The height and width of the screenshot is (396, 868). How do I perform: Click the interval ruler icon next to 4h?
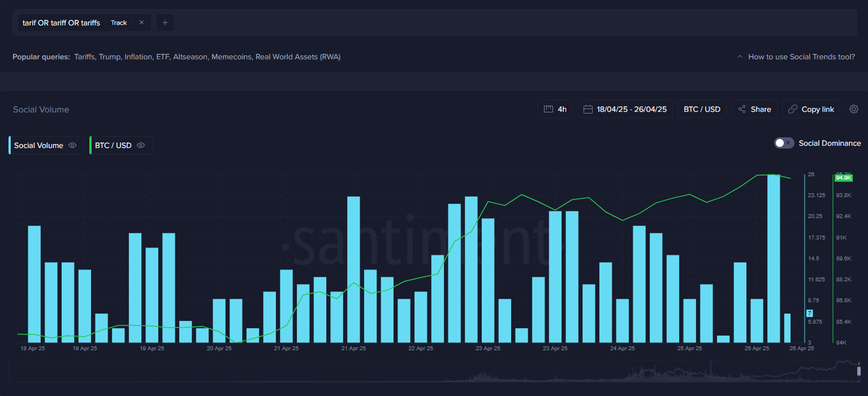(x=548, y=108)
